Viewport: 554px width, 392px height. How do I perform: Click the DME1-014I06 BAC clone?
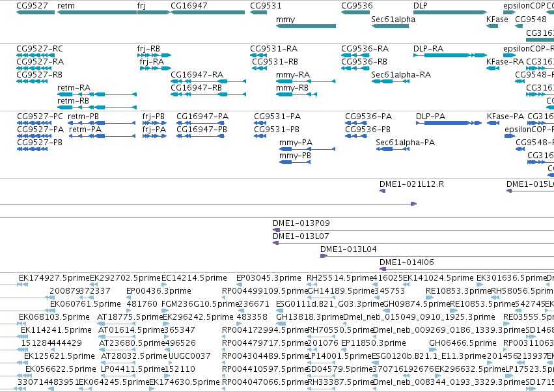click(x=467, y=269)
